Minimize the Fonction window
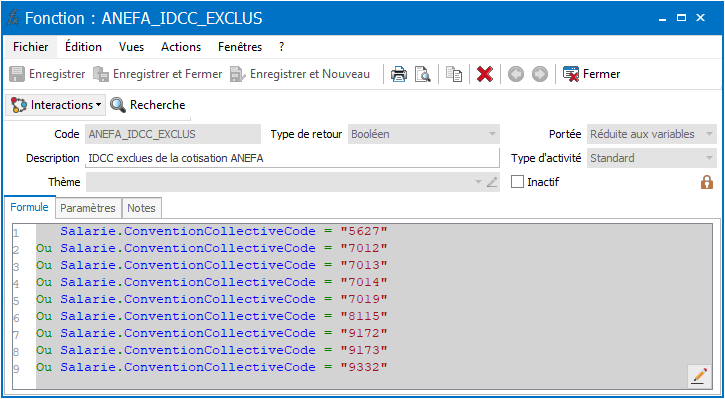 pos(663,19)
